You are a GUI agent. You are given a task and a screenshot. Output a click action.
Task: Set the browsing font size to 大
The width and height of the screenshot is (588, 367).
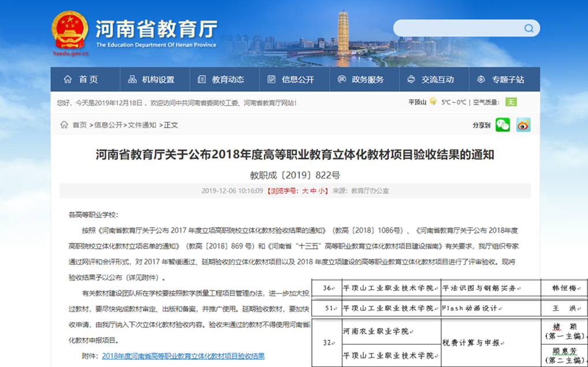[x=305, y=191]
